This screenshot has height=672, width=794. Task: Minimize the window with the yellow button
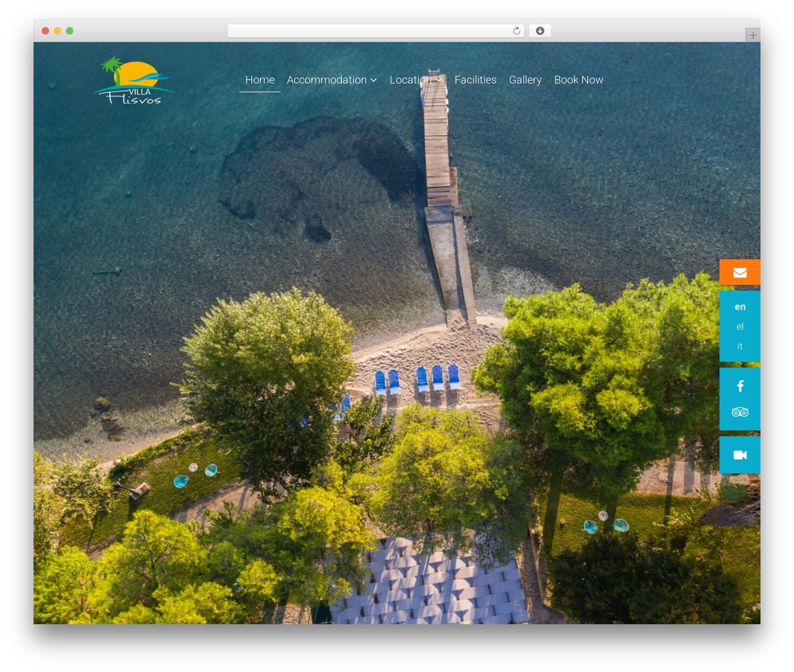pos(58,31)
